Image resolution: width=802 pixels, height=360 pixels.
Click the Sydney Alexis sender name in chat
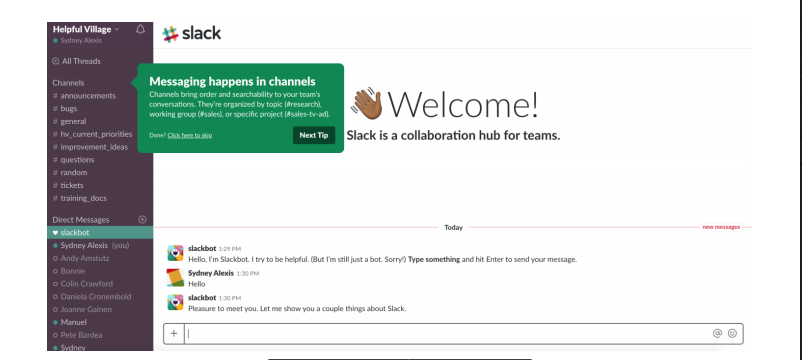point(211,274)
